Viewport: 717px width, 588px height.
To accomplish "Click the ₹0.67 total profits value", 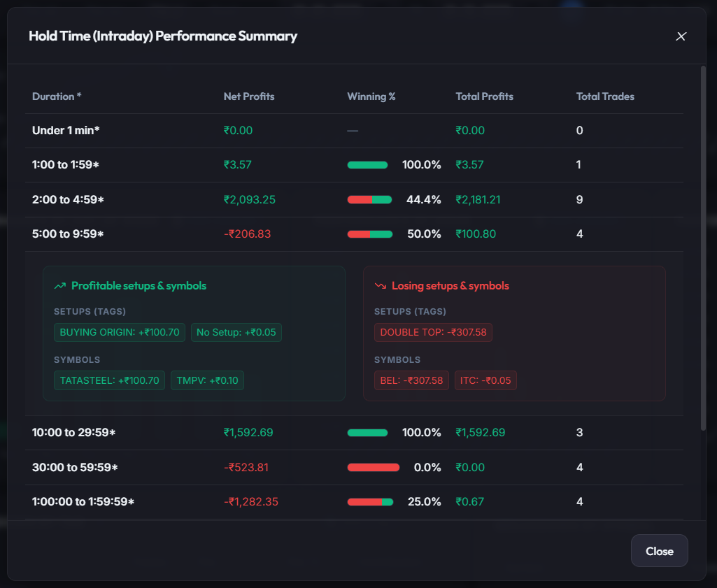I will [x=469, y=501].
